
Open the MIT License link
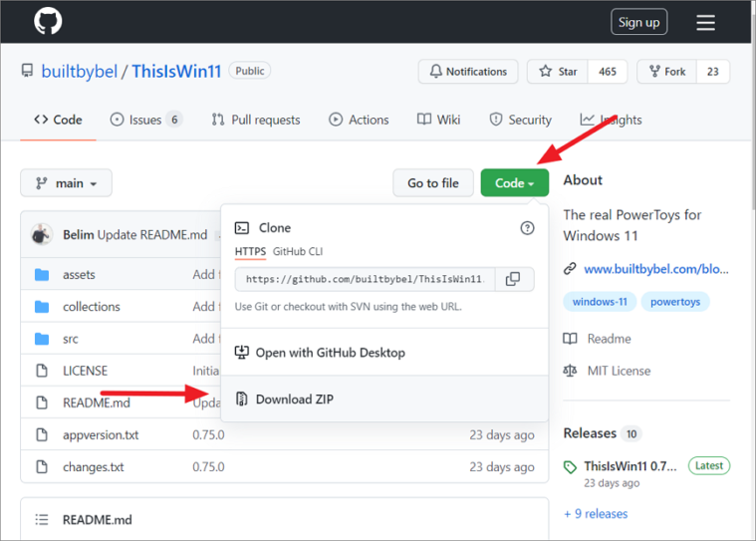[619, 371]
